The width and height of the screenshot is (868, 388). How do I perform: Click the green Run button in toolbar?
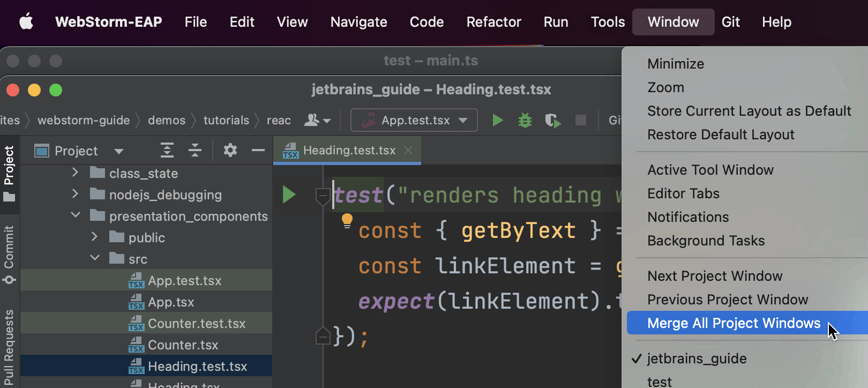(497, 121)
